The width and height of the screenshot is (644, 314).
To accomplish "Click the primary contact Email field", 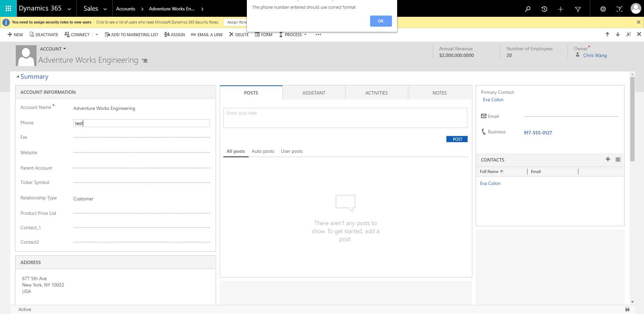I will (x=571, y=116).
